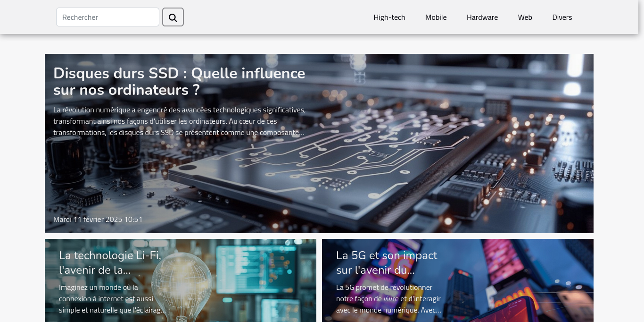The width and height of the screenshot is (644, 322).
Task: Click the Mardi 11 février 2025 date
Action: tap(98, 220)
